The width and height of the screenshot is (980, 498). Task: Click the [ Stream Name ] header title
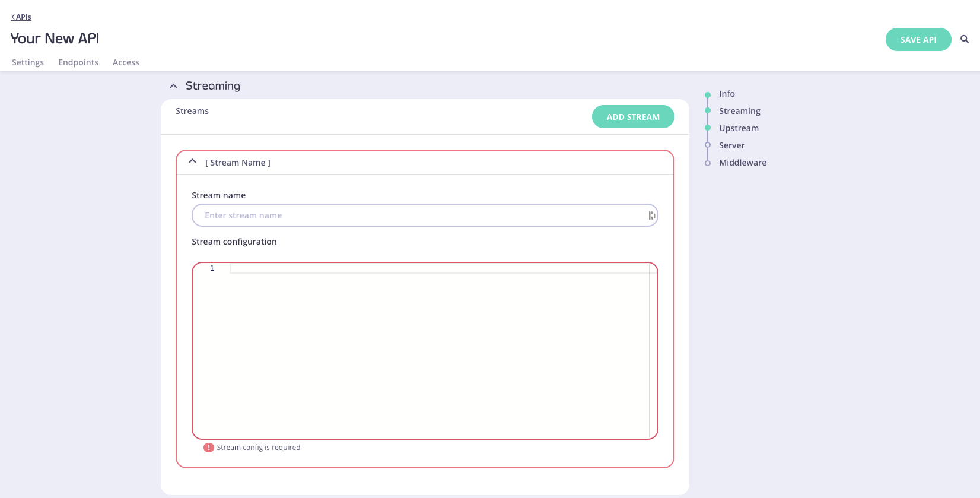(238, 163)
